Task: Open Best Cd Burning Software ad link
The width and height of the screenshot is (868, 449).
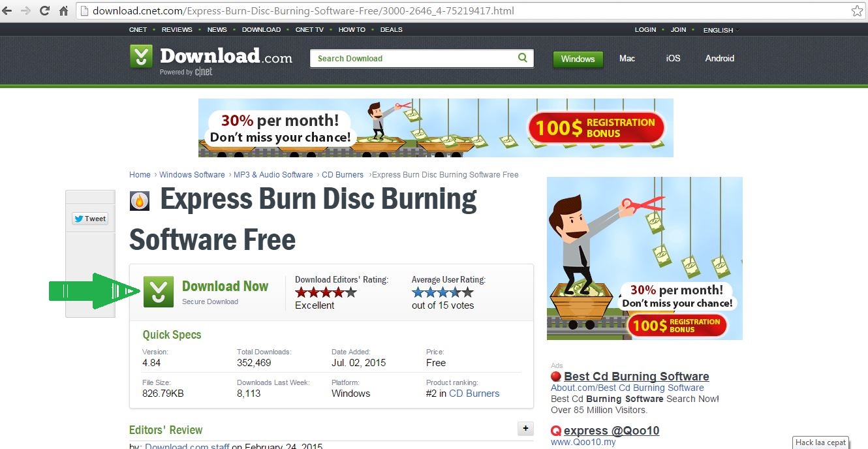Action: click(636, 377)
